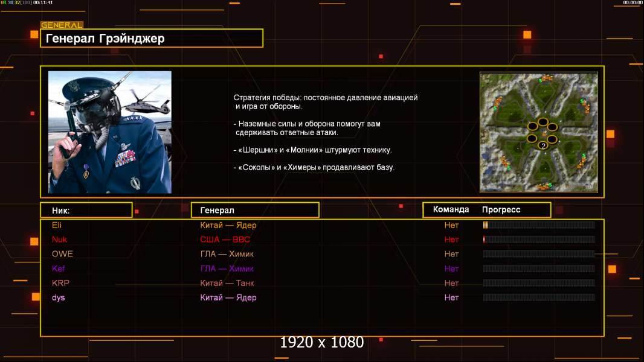Select player nickname "OWE"
The width and height of the screenshot is (644, 362).
[x=62, y=254]
